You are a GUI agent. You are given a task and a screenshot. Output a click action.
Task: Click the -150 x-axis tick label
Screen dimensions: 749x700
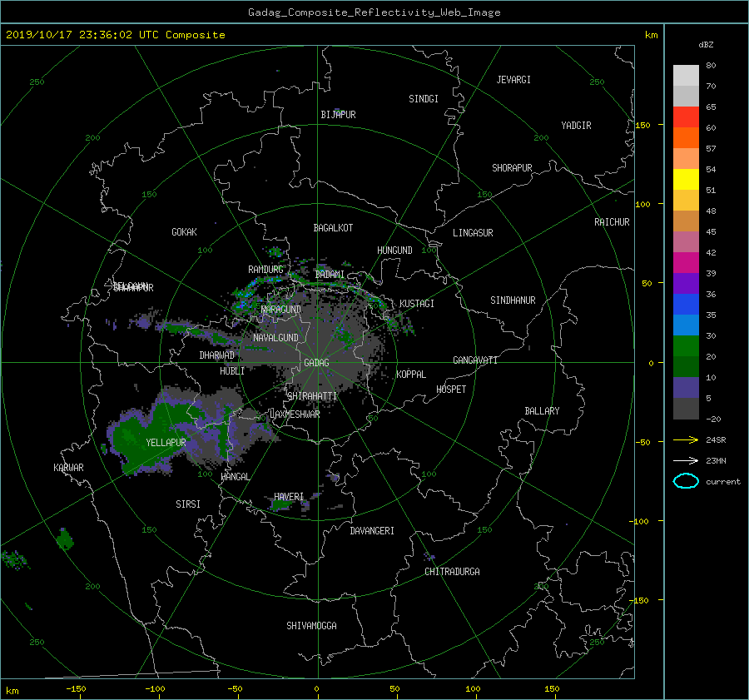[76, 688]
